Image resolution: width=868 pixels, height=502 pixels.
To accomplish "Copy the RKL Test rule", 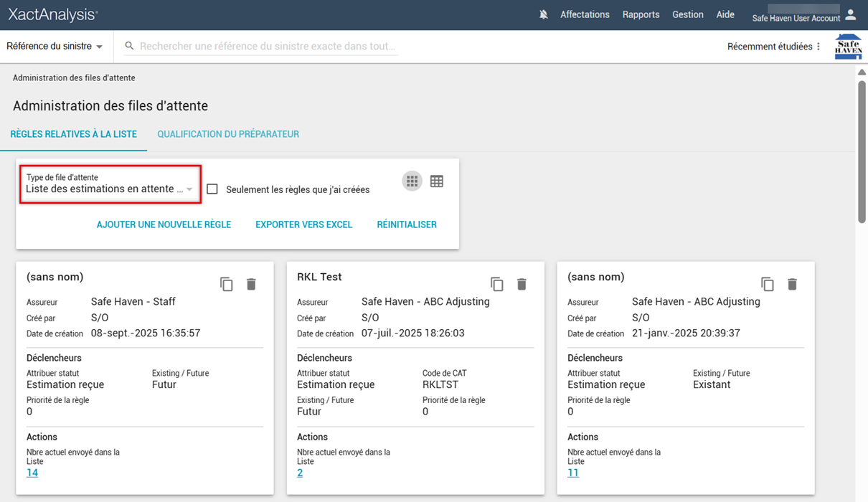I will pyautogui.click(x=497, y=284).
